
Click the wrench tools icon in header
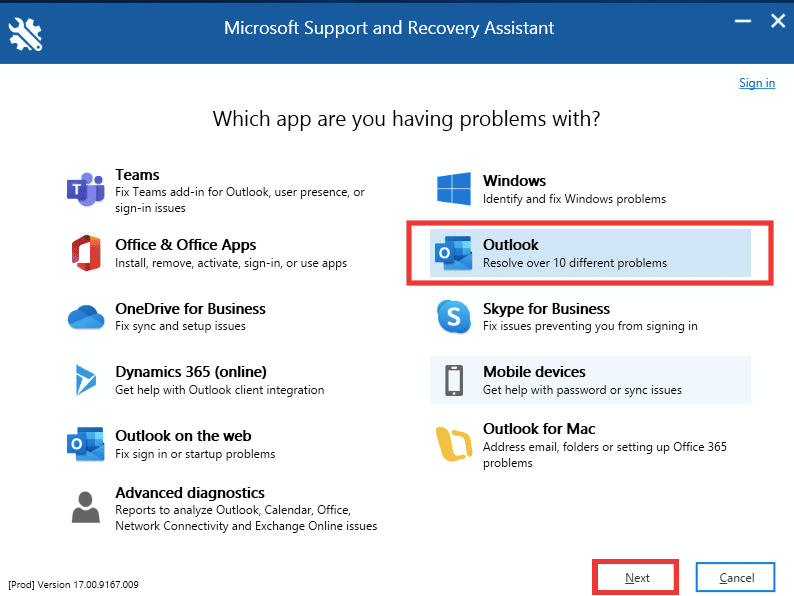pos(25,34)
